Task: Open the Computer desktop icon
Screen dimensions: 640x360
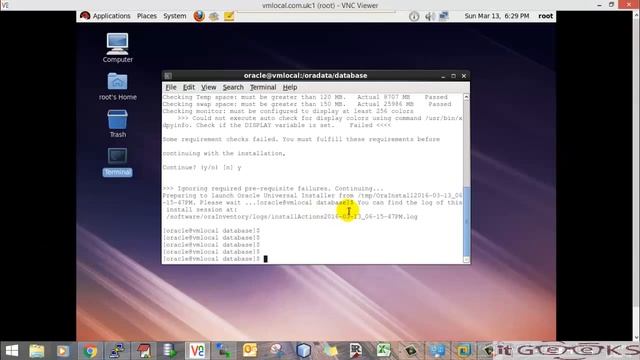Action: tap(118, 48)
